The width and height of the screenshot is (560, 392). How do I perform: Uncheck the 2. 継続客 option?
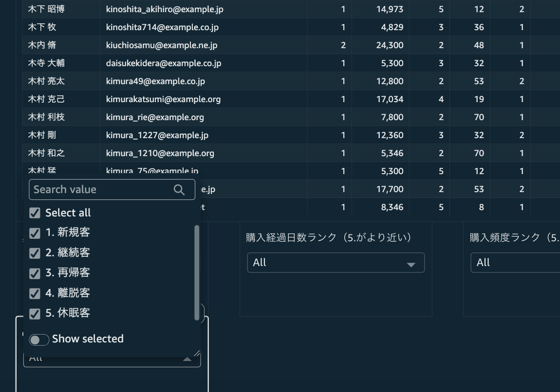pyautogui.click(x=35, y=253)
